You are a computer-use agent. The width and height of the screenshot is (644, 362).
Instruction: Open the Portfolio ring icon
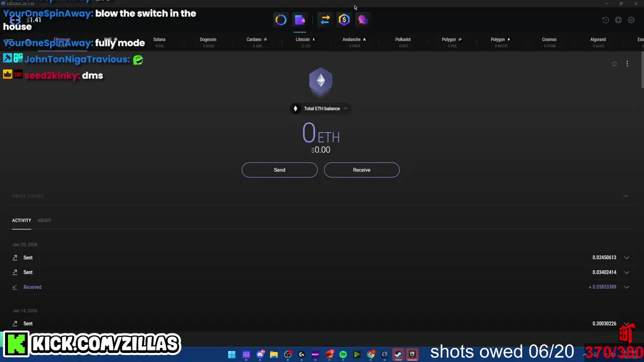tap(281, 20)
